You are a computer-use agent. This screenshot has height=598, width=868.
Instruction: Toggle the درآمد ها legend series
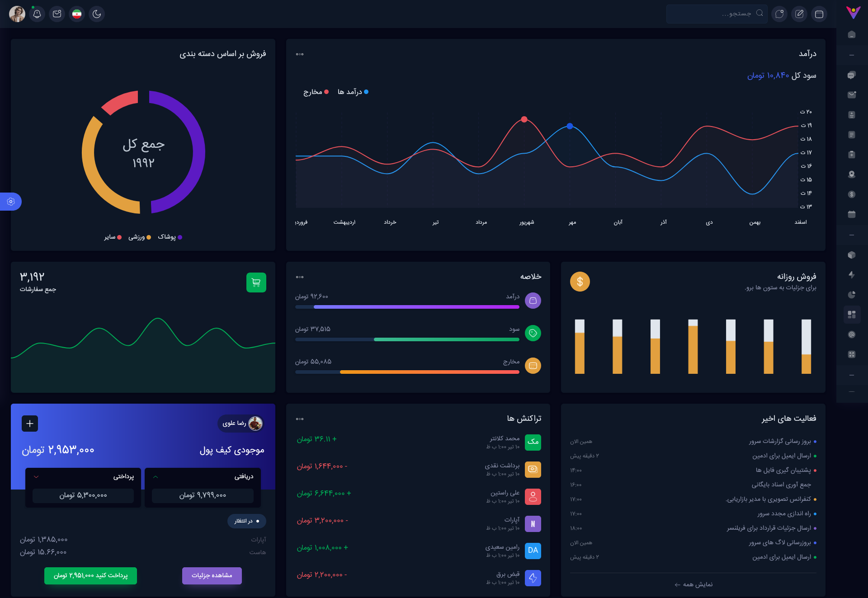[x=353, y=92]
